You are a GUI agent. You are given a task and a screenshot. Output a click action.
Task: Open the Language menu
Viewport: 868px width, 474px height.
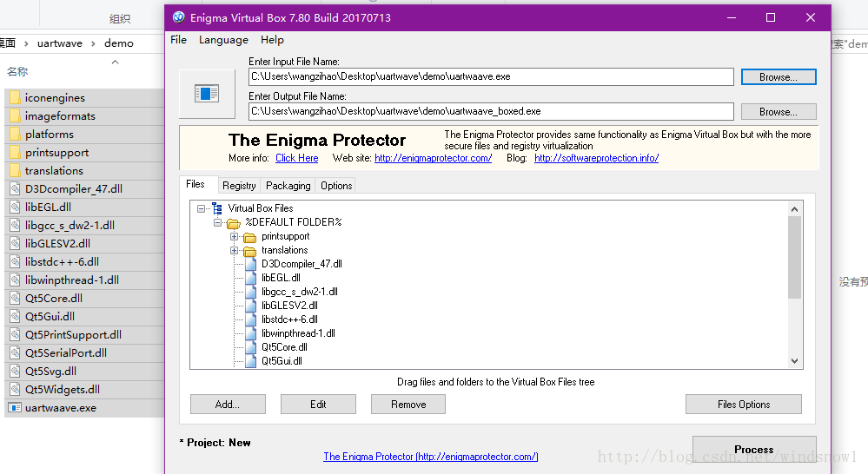(223, 40)
